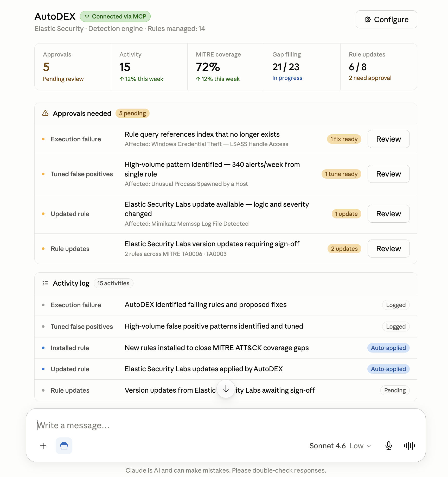Click the 15 activities badge

click(113, 283)
